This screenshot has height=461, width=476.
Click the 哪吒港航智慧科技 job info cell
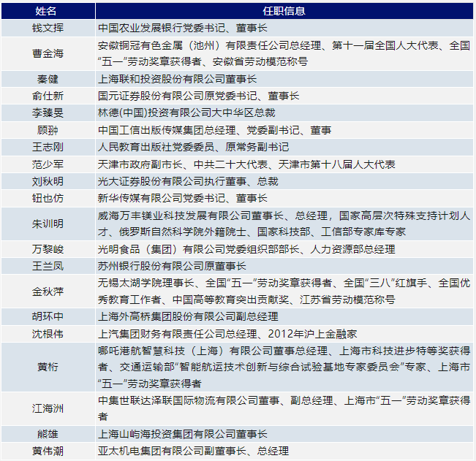pos(284,367)
